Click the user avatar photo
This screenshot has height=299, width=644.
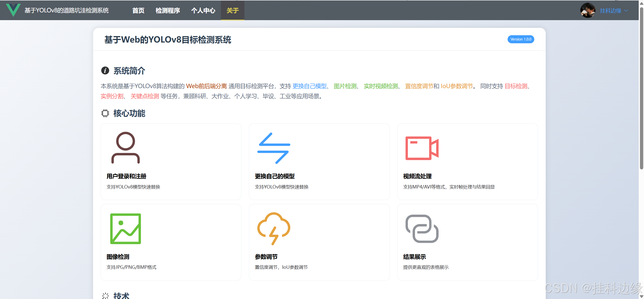click(x=587, y=10)
